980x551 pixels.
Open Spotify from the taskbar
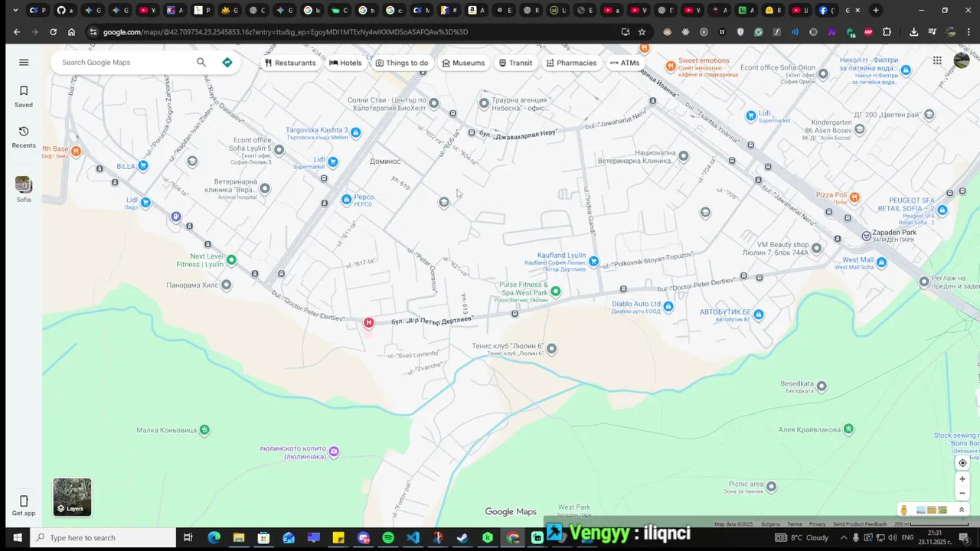click(x=388, y=538)
